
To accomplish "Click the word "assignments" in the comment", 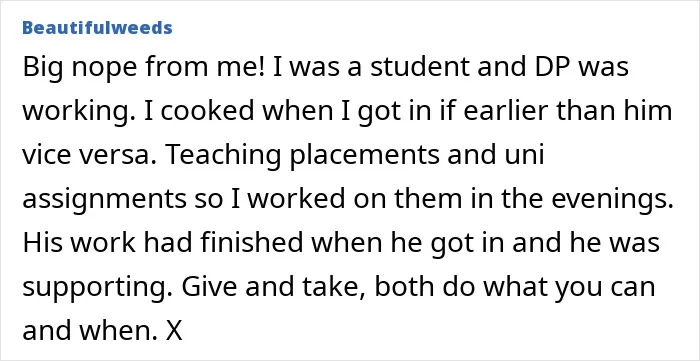I will click(x=104, y=201).
